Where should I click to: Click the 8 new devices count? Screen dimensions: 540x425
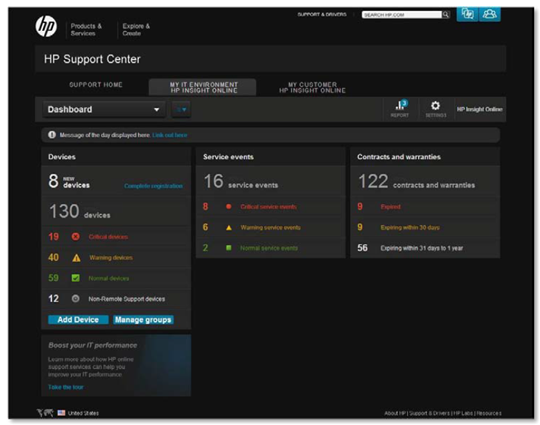(x=69, y=181)
